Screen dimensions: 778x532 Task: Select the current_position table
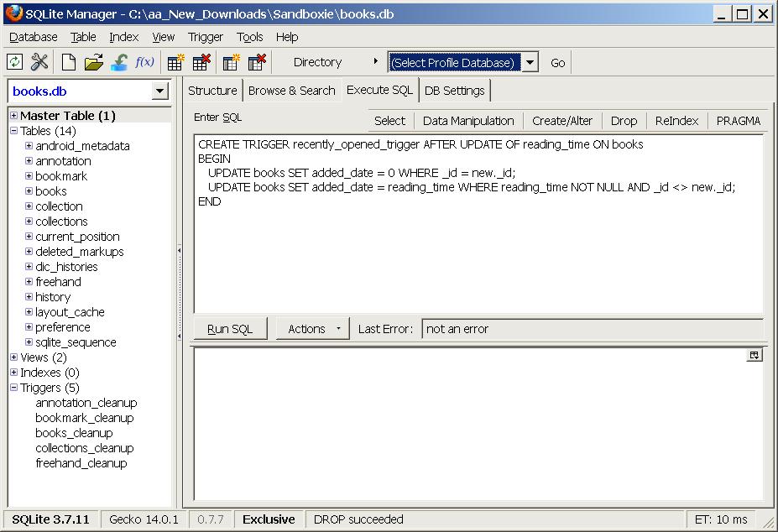[77, 237]
